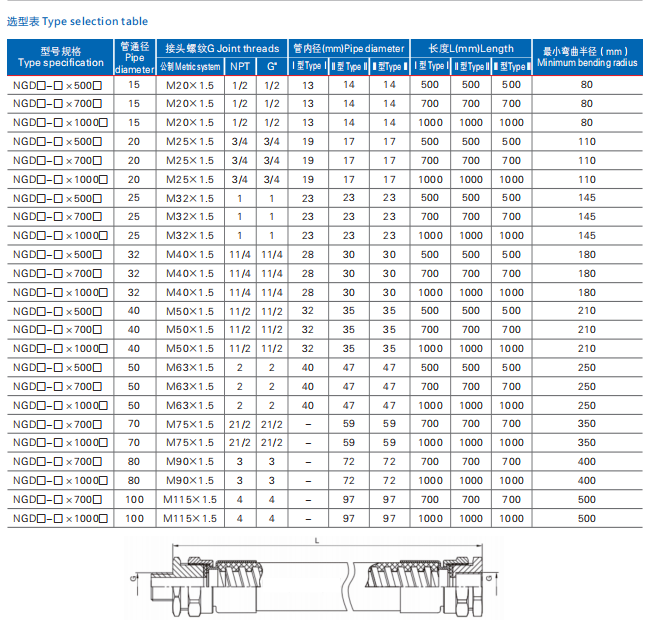Click bending radius 80 in the M20×1.5, ×500 row
The image size is (654, 622).
587,85
